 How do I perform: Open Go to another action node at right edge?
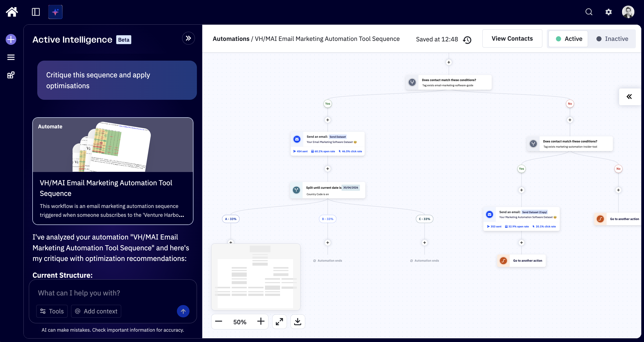tap(618, 219)
